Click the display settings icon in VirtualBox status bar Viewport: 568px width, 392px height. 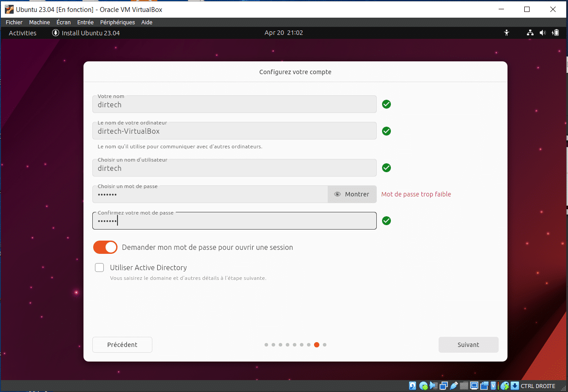pyautogui.click(x=474, y=386)
